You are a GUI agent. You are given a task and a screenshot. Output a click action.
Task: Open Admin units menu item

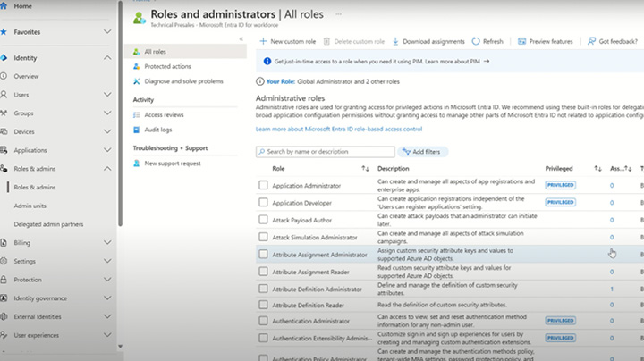(30, 206)
